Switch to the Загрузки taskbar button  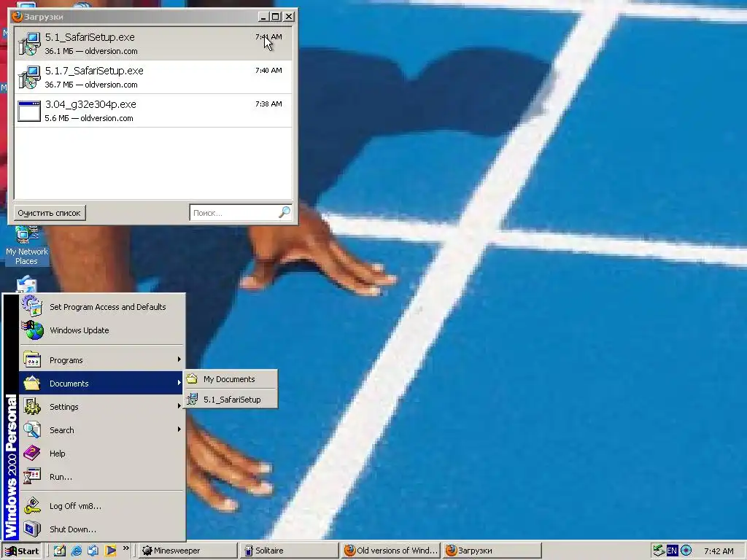pos(492,551)
